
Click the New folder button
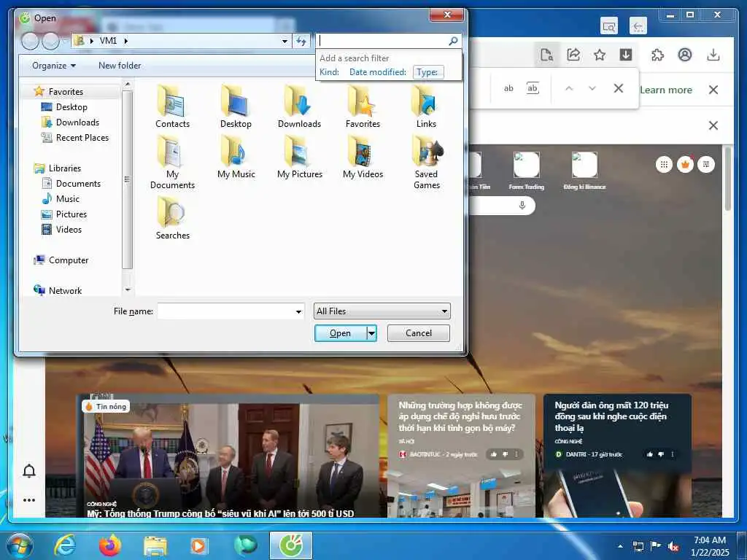point(120,66)
